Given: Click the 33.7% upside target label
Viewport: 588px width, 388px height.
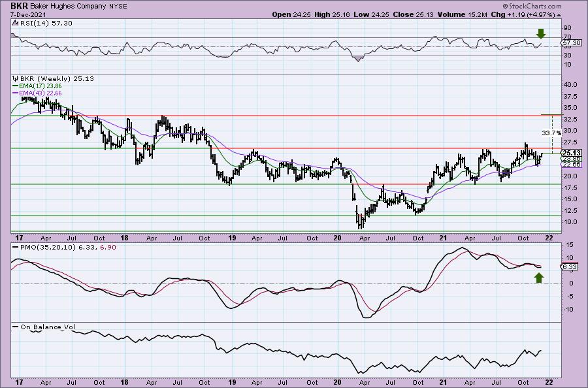Looking at the screenshot, I should tap(551, 133).
